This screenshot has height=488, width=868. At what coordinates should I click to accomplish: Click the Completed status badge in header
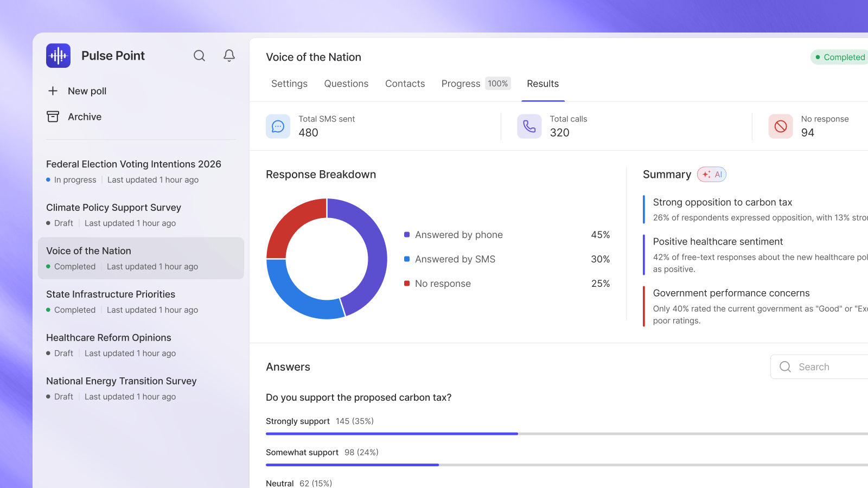[x=840, y=57]
